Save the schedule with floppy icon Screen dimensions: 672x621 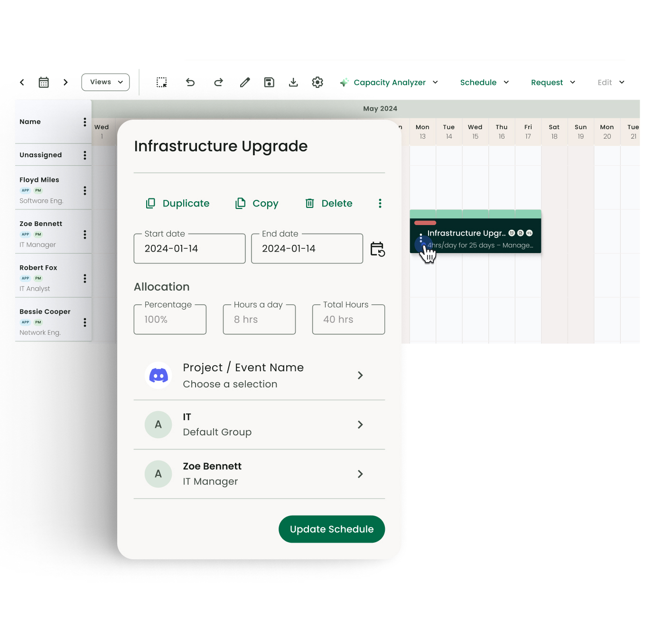coord(269,82)
